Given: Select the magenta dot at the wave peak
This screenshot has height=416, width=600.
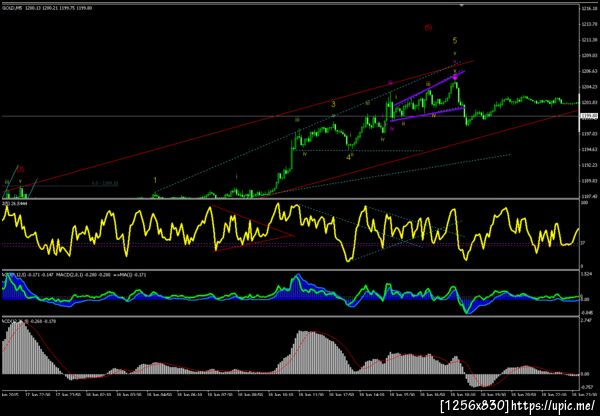Looking at the screenshot, I should click(x=455, y=78).
